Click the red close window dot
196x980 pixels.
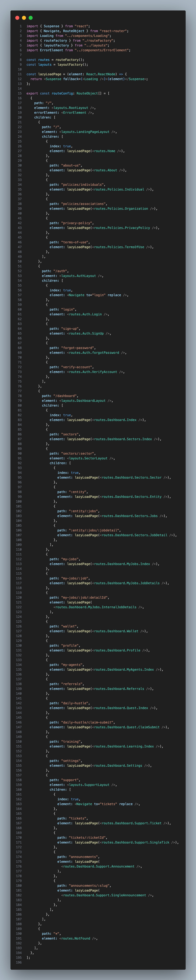(17, 18)
